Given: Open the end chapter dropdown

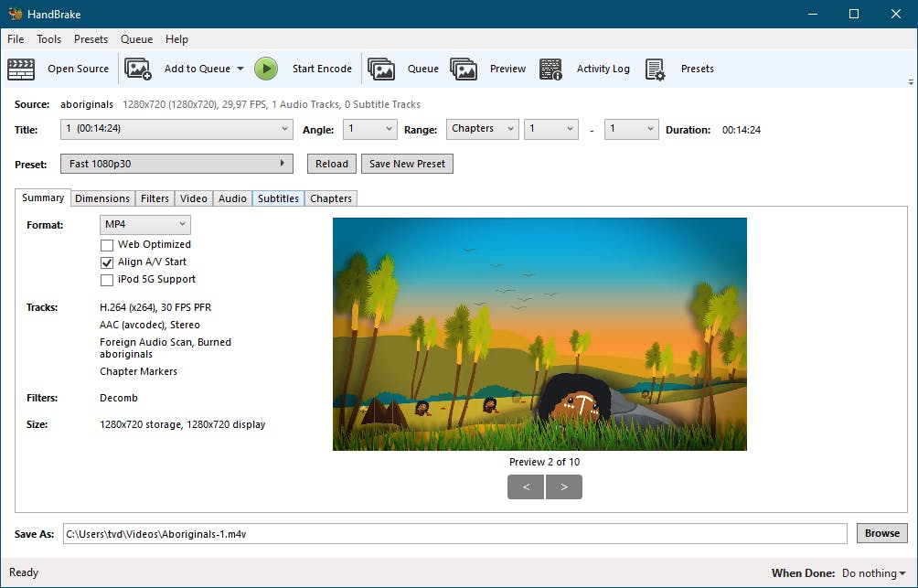Looking at the screenshot, I should point(631,129).
